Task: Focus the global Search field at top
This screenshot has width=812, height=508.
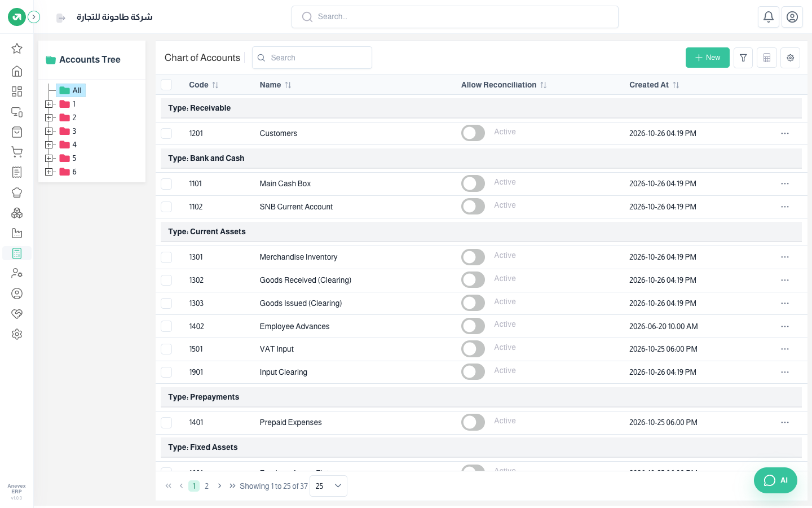Action: [455, 17]
